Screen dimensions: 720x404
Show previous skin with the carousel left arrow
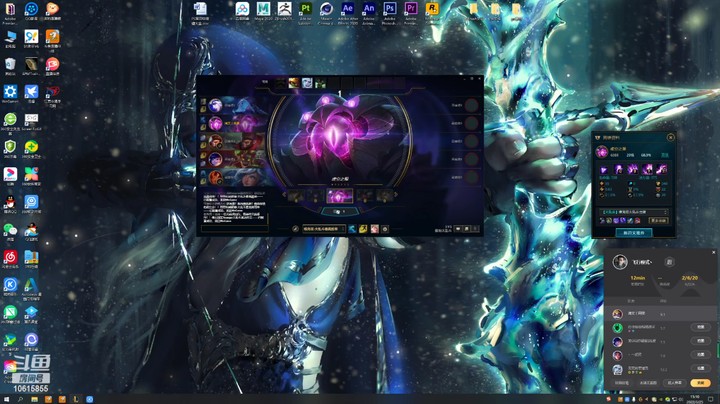(x=284, y=195)
